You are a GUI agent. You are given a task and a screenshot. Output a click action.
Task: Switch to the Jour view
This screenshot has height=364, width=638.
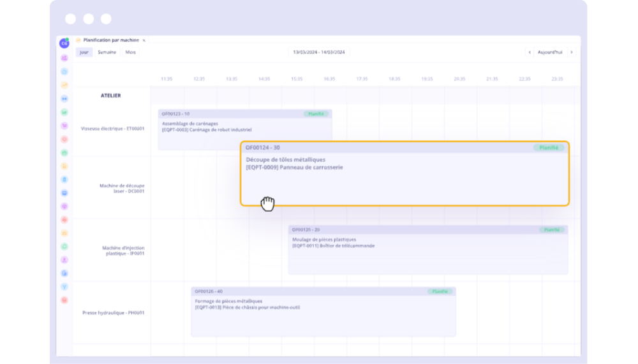[84, 52]
